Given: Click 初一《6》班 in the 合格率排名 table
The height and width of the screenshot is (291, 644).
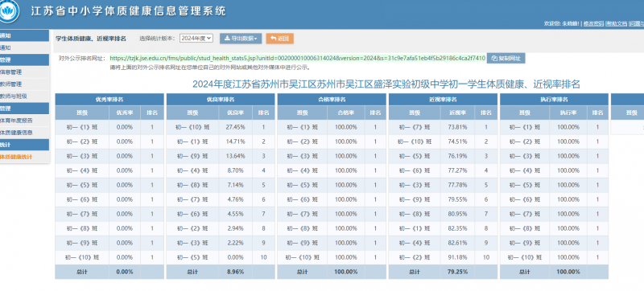Looking at the screenshot, I should click(x=303, y=199).
